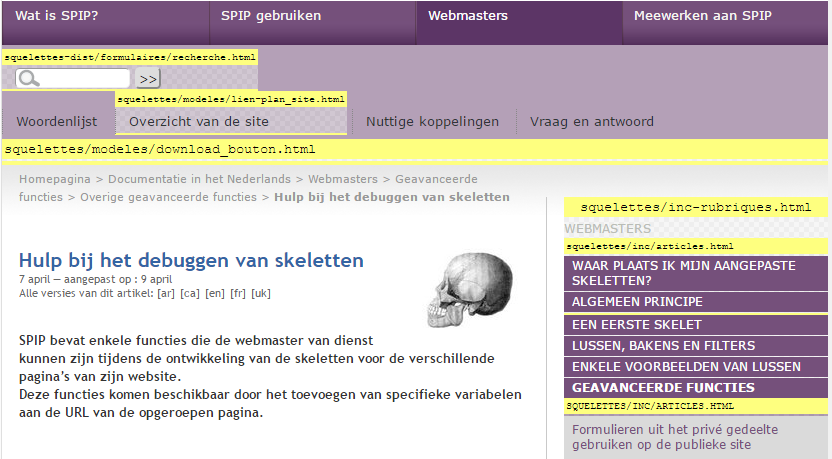Click 'Overige geavanceerde functies' breadcrumb link
Image resolution: width=832 pixels, height=459 pixels.
(168, 197)
